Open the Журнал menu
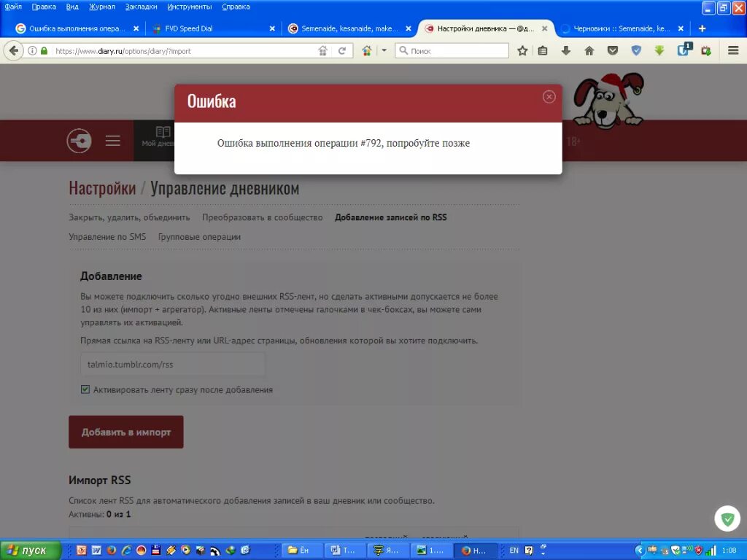Image resolution: width=747 pixels, height=560 pixels. 102,7
